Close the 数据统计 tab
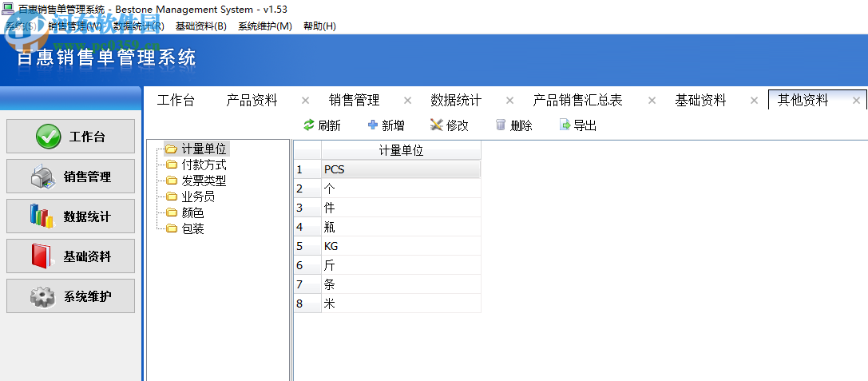The height and width of the screenshot is (381, 868). (509, 101)
